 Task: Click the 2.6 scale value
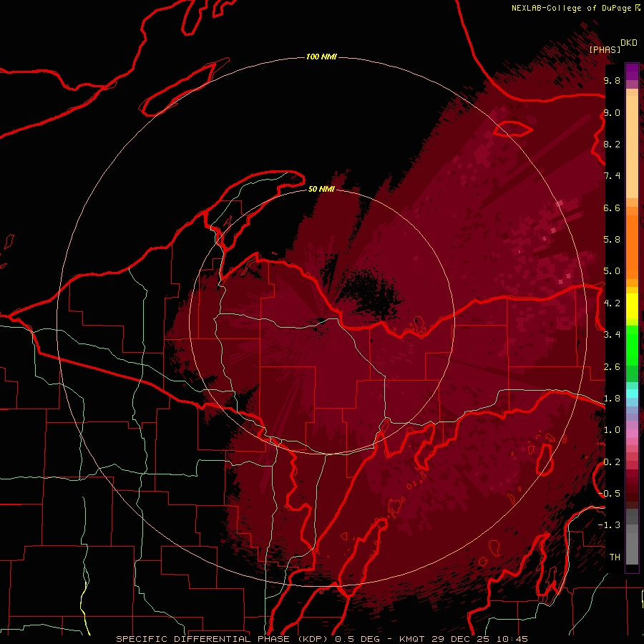click(612, 367)
